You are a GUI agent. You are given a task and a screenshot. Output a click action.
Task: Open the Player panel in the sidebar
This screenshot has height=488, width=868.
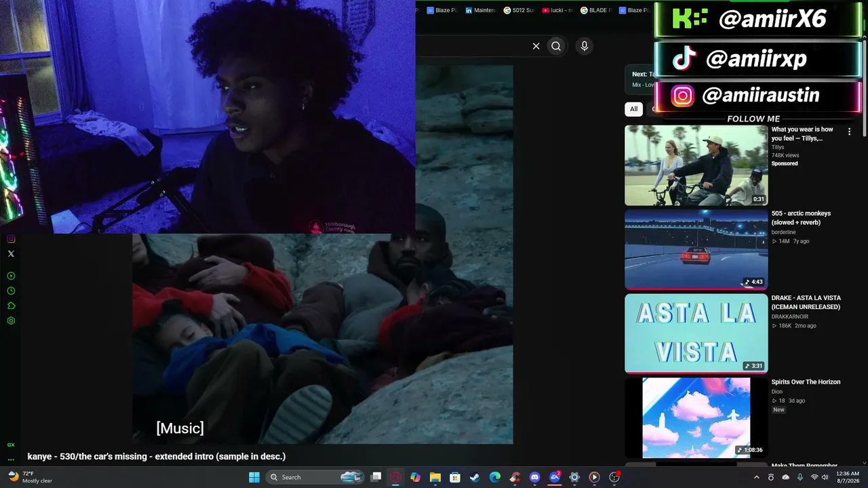pos(11,276)
